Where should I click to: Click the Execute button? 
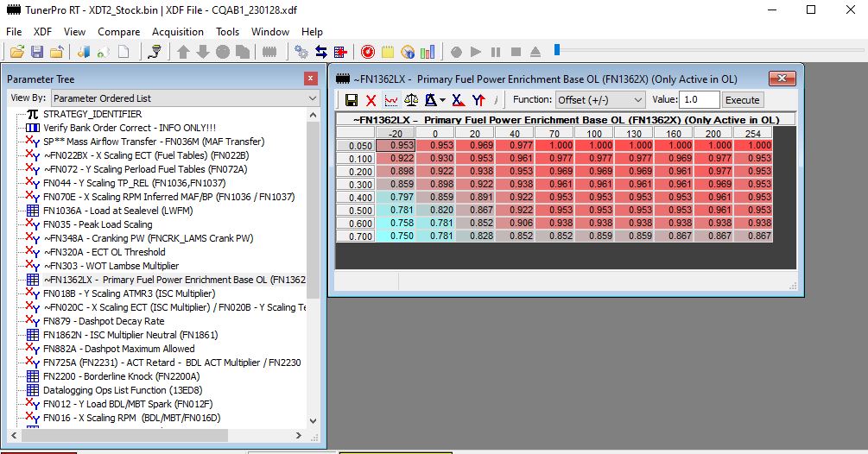click(x=742, y=100)
